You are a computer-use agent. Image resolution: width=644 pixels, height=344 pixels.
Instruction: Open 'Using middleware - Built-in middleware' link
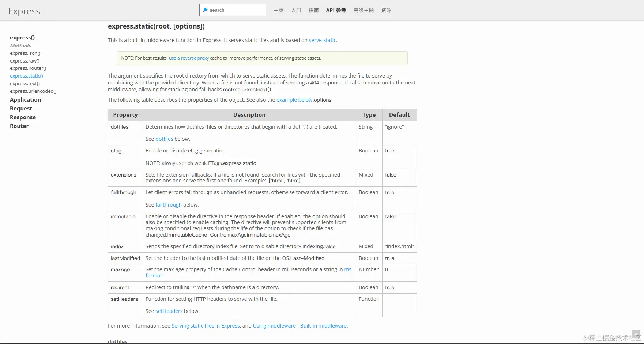point(300,326)
